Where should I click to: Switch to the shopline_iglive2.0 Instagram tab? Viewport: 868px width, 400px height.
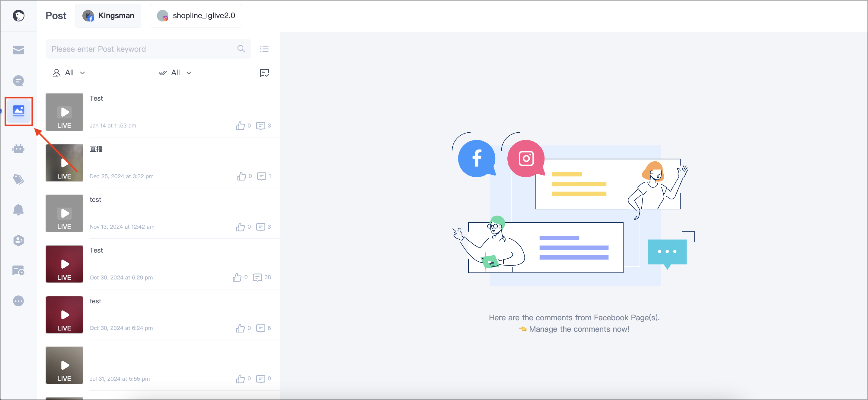[x=196, y=15]
